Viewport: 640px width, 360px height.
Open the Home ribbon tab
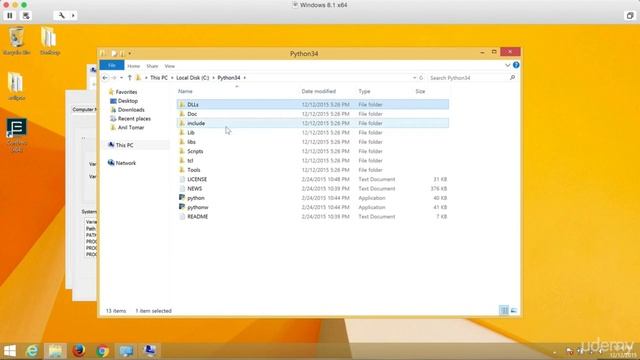[x=133, y=66]
